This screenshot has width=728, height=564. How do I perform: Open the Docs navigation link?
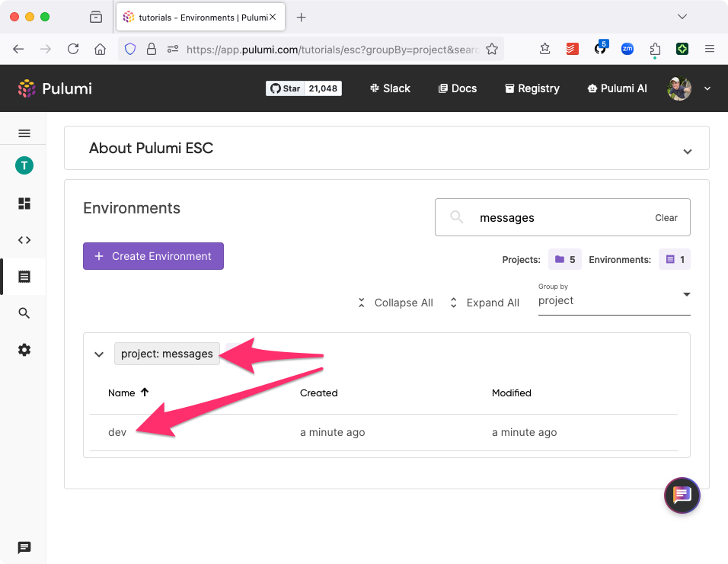458,88
